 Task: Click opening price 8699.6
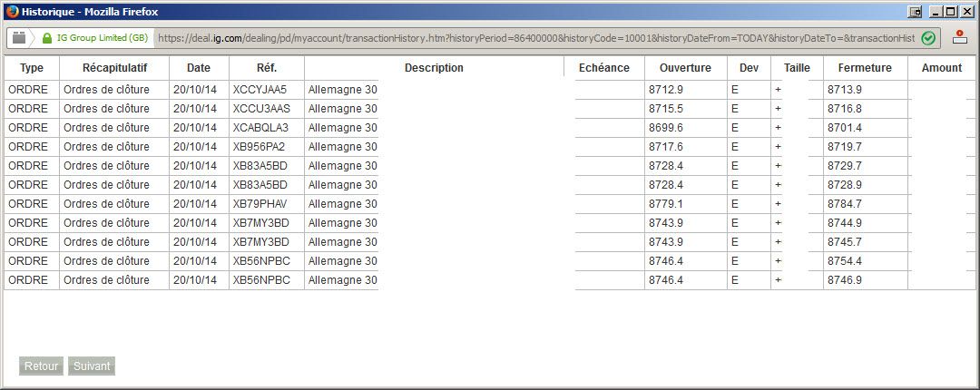click(666, 128)
